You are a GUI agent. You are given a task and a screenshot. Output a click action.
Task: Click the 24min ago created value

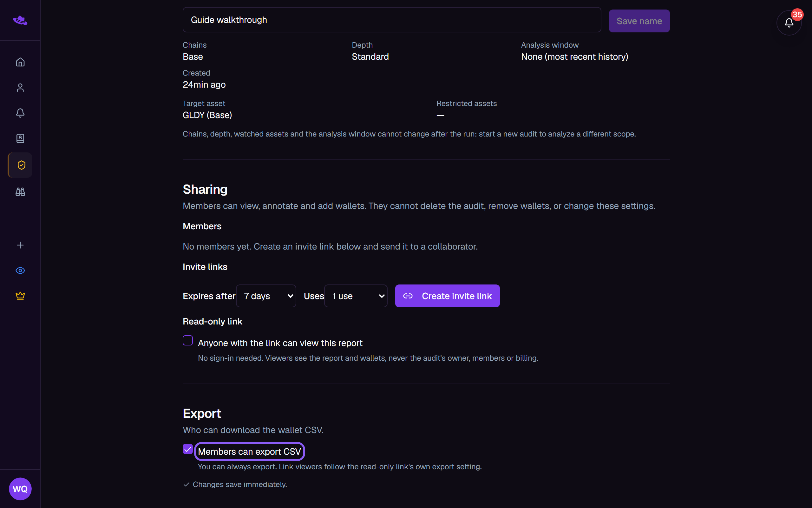pyautogui.click(x=204, y=85)
